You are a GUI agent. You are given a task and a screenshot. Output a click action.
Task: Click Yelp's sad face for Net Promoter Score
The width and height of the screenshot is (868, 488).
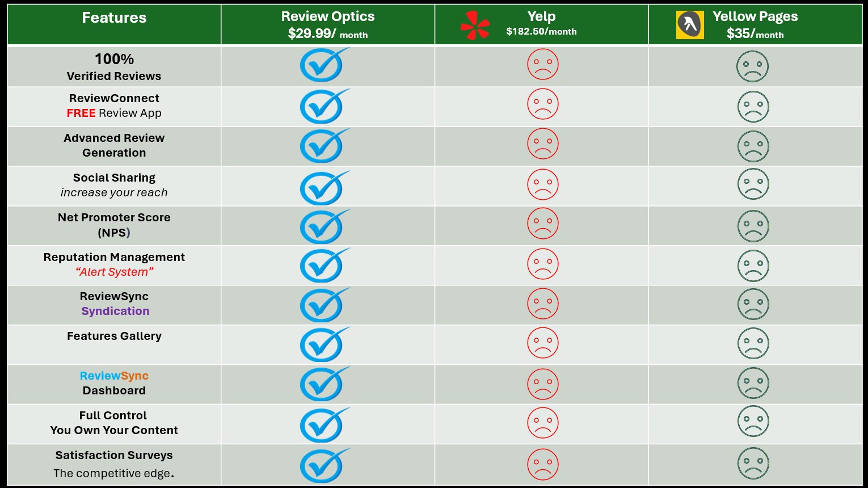click(x=543, y=224)
